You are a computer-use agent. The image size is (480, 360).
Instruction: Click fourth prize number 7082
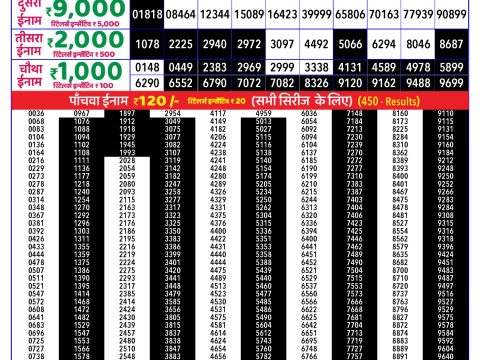282,83
